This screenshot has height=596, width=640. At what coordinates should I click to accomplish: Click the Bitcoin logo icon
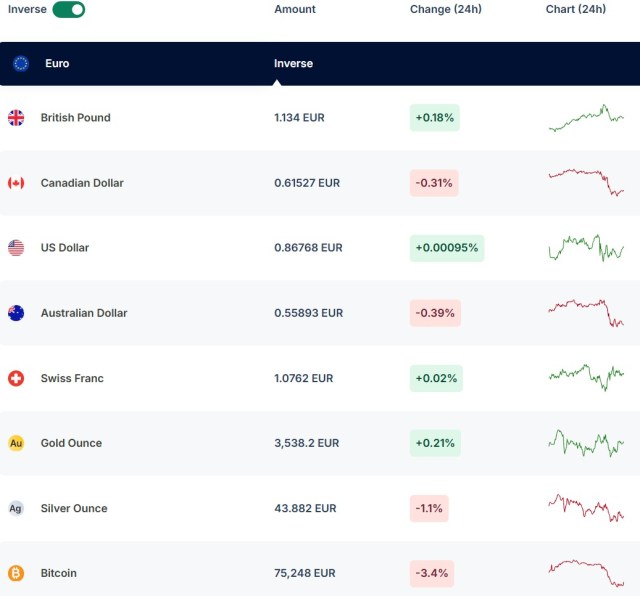(16, 573)
